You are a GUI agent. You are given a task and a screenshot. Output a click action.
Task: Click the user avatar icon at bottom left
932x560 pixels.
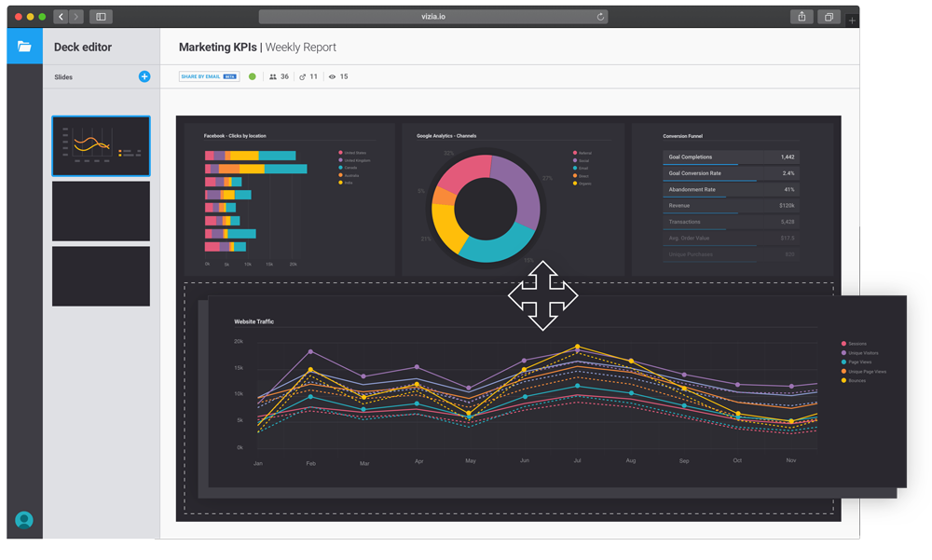coord(24,520)
